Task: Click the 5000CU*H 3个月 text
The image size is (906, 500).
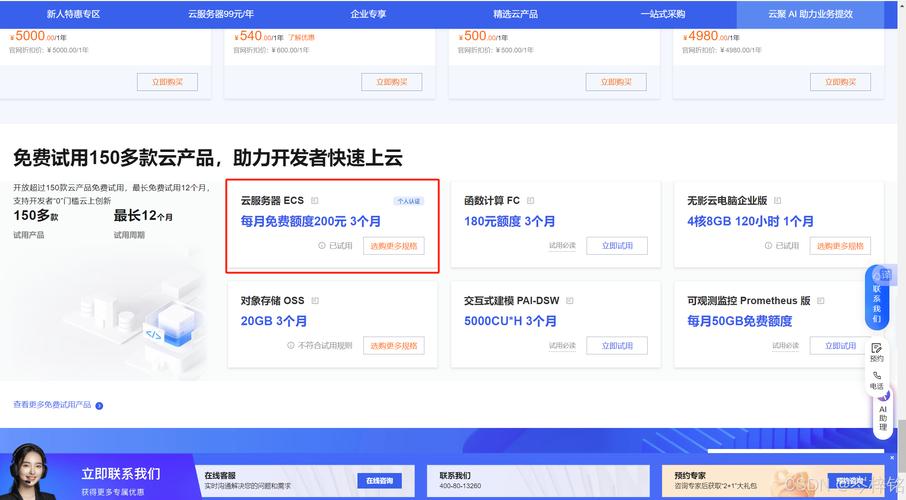Action: (510, 321)
